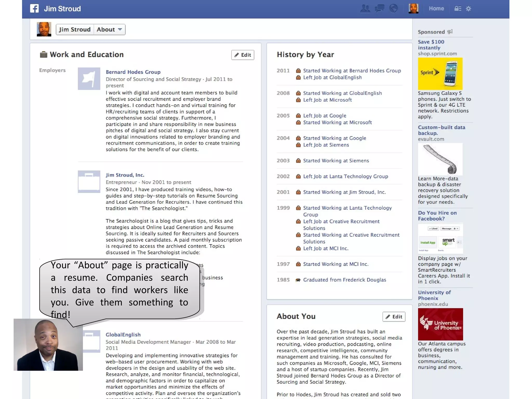Go to Home in top bar

pos(436,9)
